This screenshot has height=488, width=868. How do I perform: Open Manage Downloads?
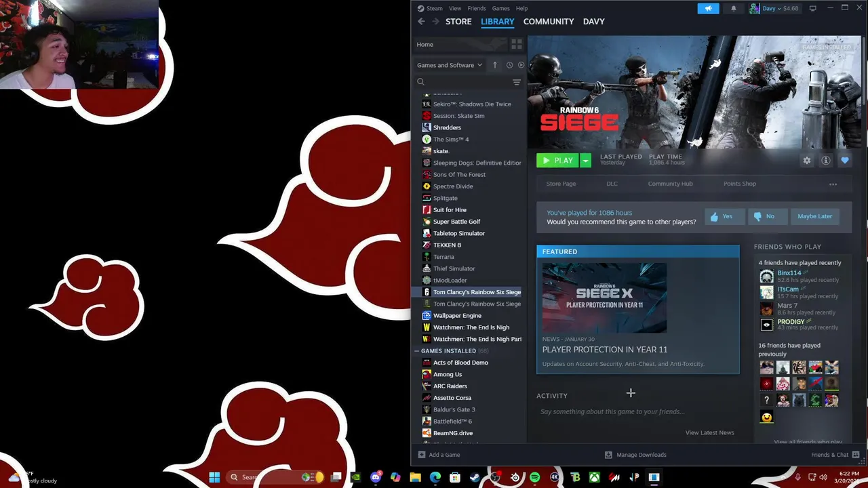635,455
